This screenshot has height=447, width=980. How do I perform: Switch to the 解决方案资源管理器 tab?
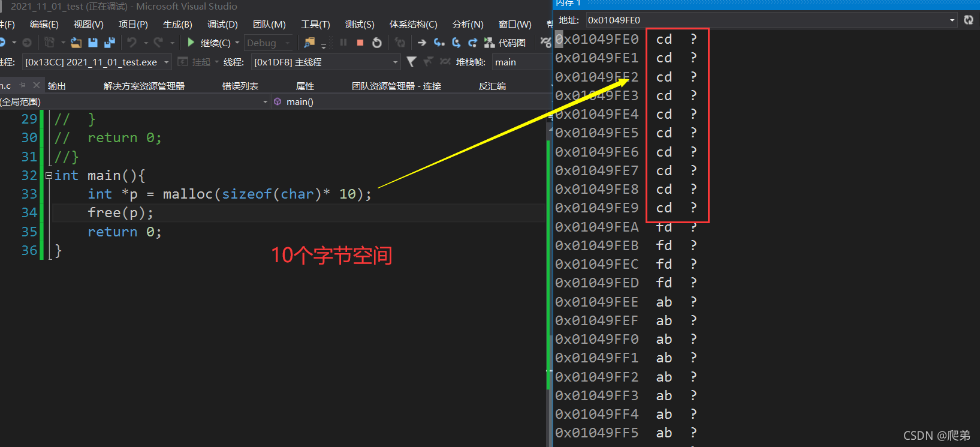tap(144, 86)
